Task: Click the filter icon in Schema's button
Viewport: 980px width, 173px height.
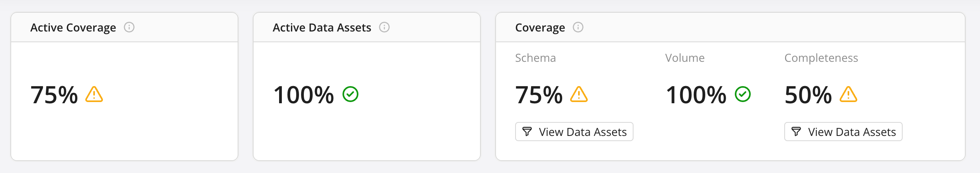Action: (527, 132)
